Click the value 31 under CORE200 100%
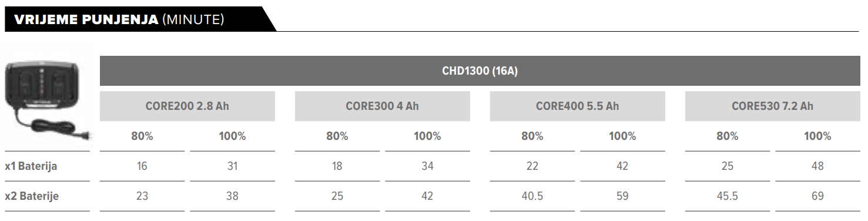 232,166
